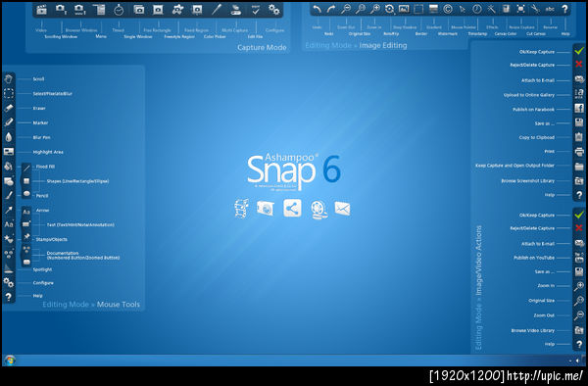Pick the Flood Fill bucket tool
Image resolution: width=588 pixels, height=386 pixels.
(x=9, y=166)
